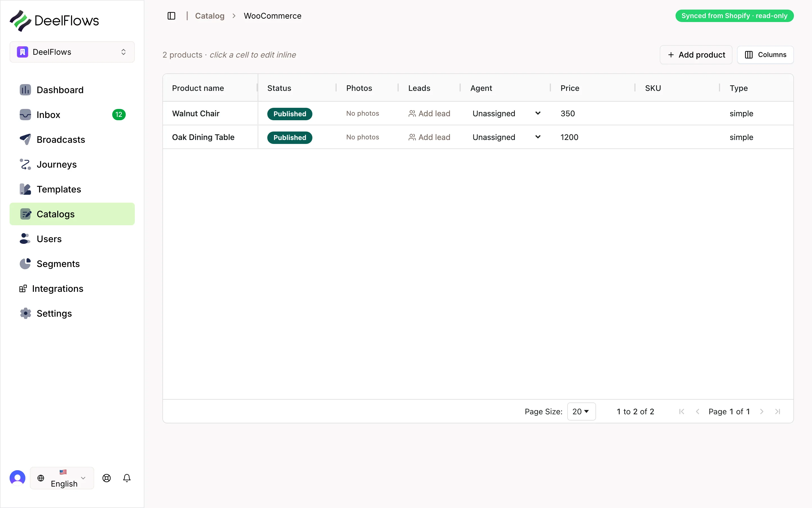Edit the Oak Dining Table name cell
Viewport: 812px width, 508px height.
click(x=210, y=137)
